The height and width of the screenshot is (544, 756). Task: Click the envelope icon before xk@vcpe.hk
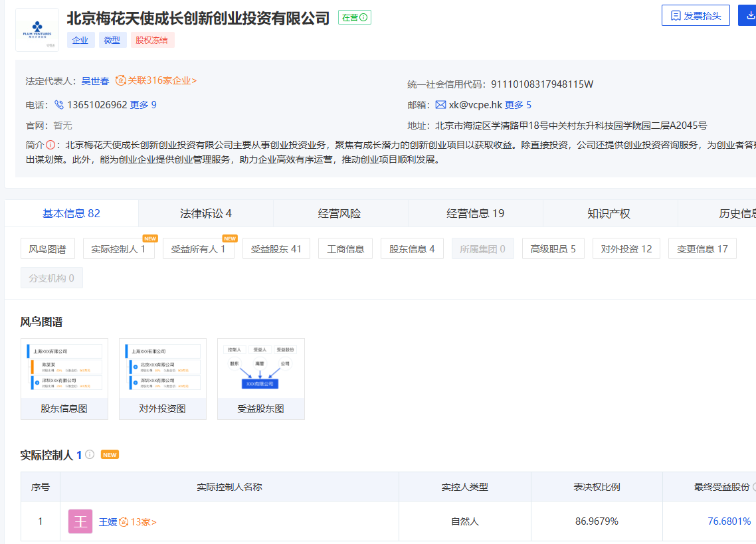click(440, 105)
